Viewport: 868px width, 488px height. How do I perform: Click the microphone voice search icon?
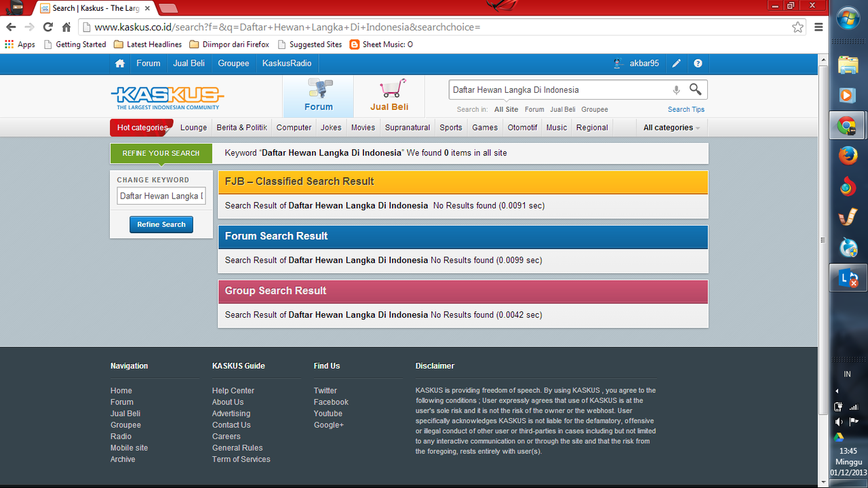point(676,89)
